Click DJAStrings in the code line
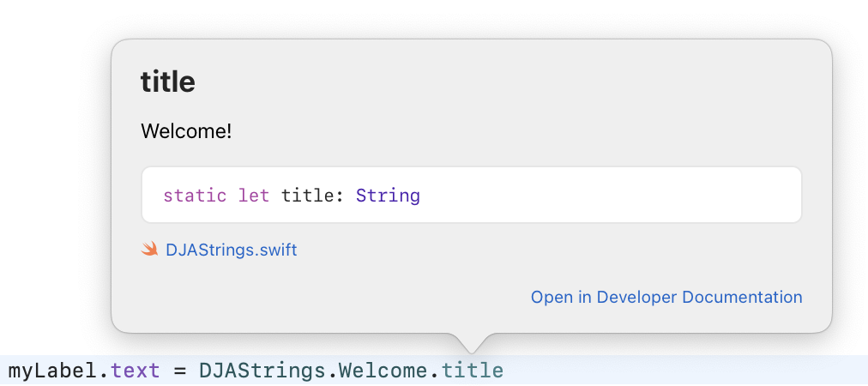The width and height of the screenshot is (868, 386). click(263, 371)
